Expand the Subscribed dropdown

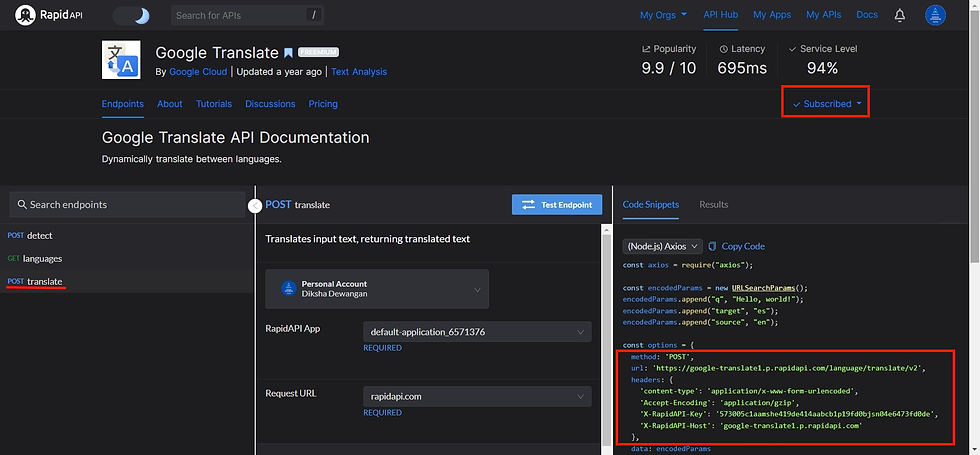pyautogui.click(x=826, y=104)
